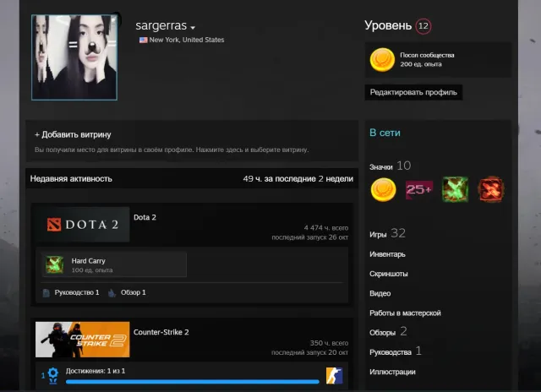Open Обзор 1 link under Dota 2
Screen dimensions: 541x392
pyautogui.click(x=134, y=292)
